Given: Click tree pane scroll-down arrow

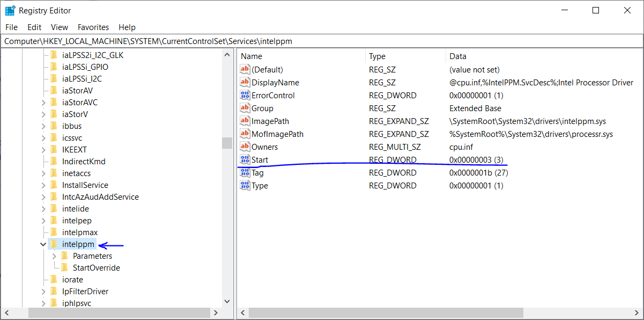Looking at the screenshot, I should (227, 302).
